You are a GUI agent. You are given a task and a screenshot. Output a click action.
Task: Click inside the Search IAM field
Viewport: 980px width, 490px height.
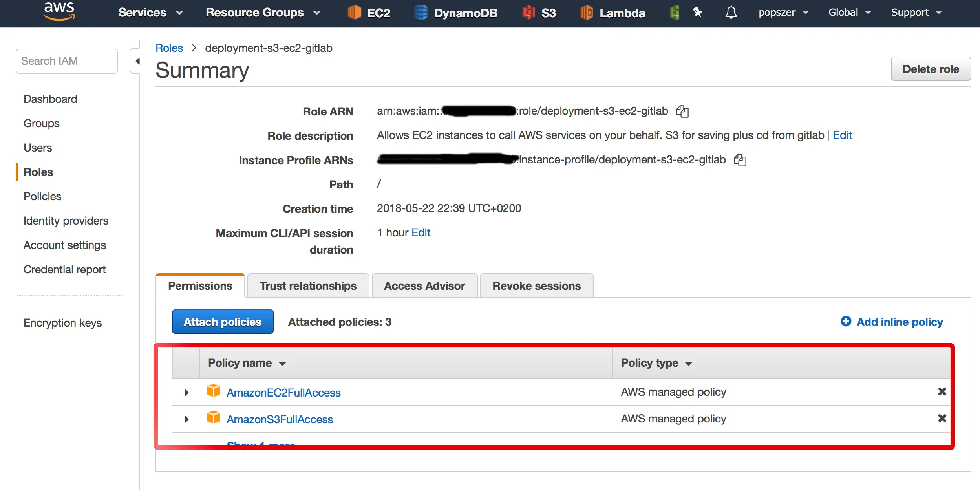tap(67, 61)
